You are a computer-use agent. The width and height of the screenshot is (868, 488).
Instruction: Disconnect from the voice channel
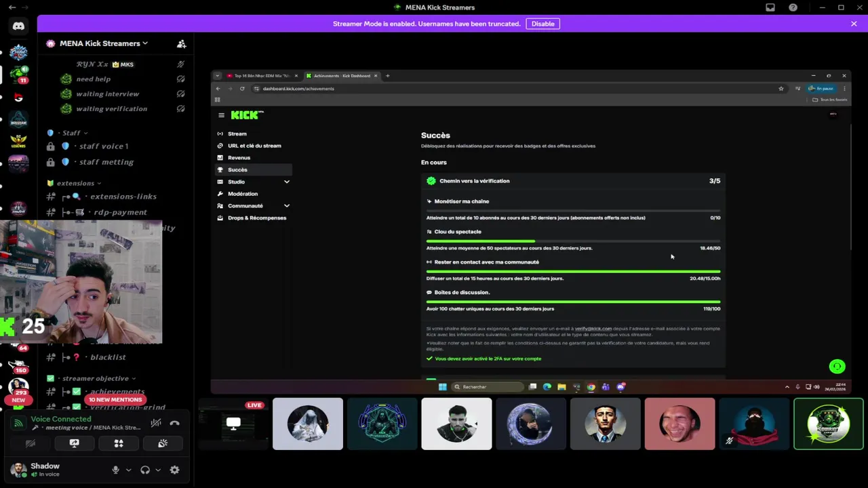[174, 423]
